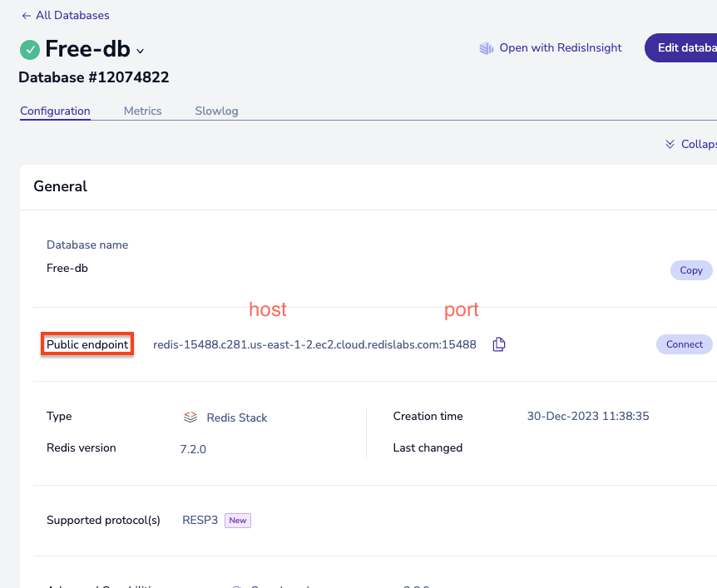Click the Free-db database name value
717x588 pixels.
point(67,268)
